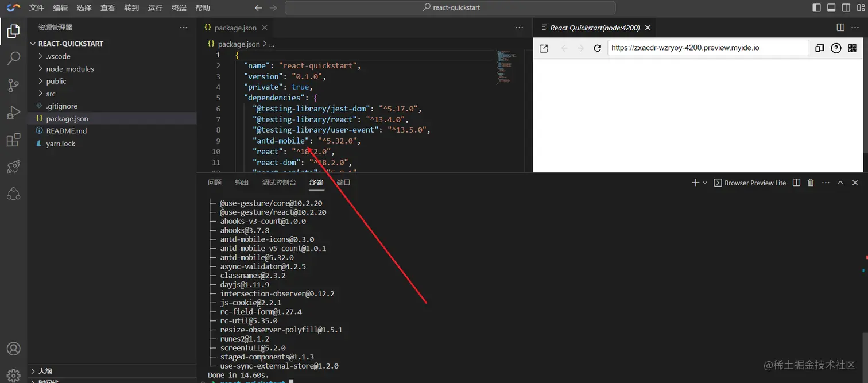868x383 pixels.
Task: Toggle device mode in browser preview
Action: click(820, 48)
